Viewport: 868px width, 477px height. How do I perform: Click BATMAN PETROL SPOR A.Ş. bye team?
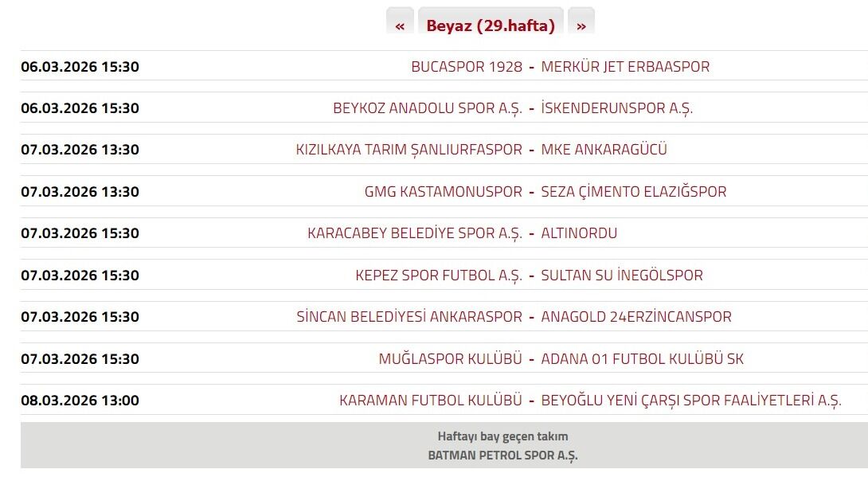click(x=503, y=455)
